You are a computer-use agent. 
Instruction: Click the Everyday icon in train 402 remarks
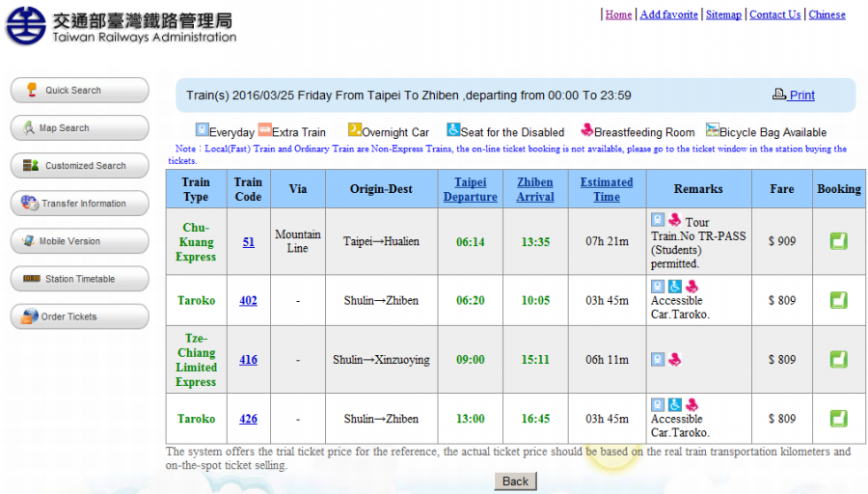[658, 287]
